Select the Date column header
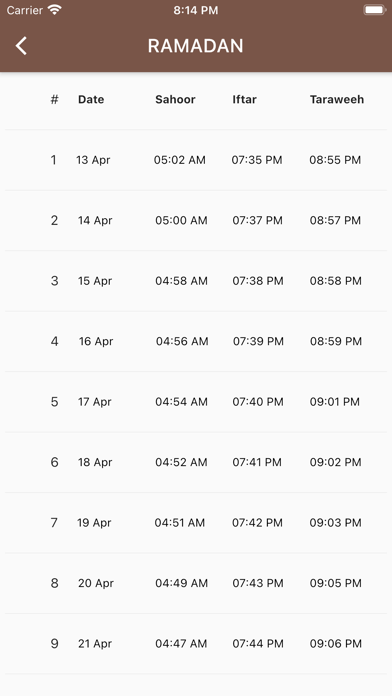The height and width of the screenshot is (696, 392). click(x=91, y=99)
